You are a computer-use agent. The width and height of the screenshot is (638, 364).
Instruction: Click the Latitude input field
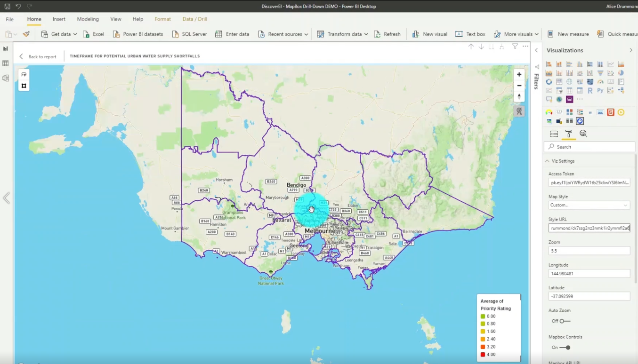[x=589, y=296]
